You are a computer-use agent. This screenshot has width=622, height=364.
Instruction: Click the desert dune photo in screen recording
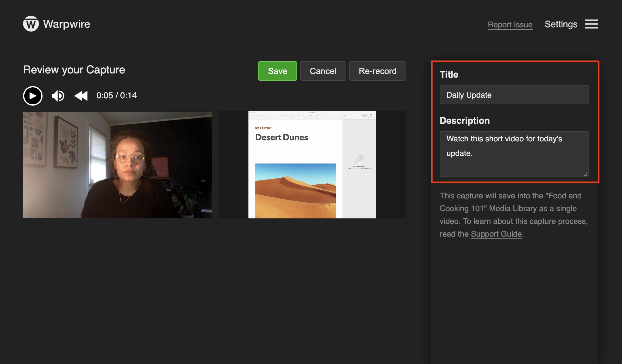295,190
